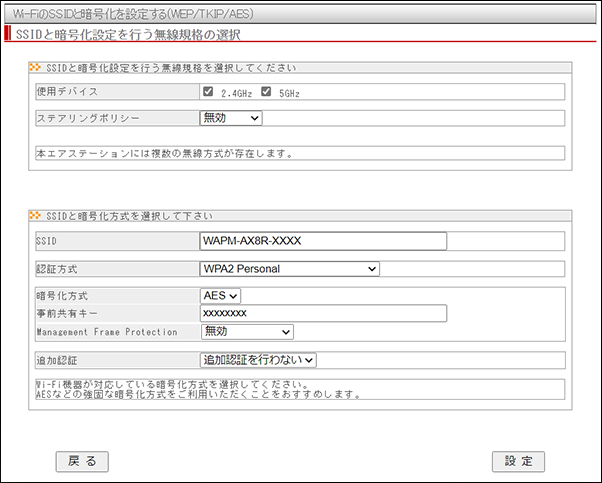This screenshot has width=602, height=483.
Task: Open the Management Frame Protection dropdown
Action: click(247, 331)
